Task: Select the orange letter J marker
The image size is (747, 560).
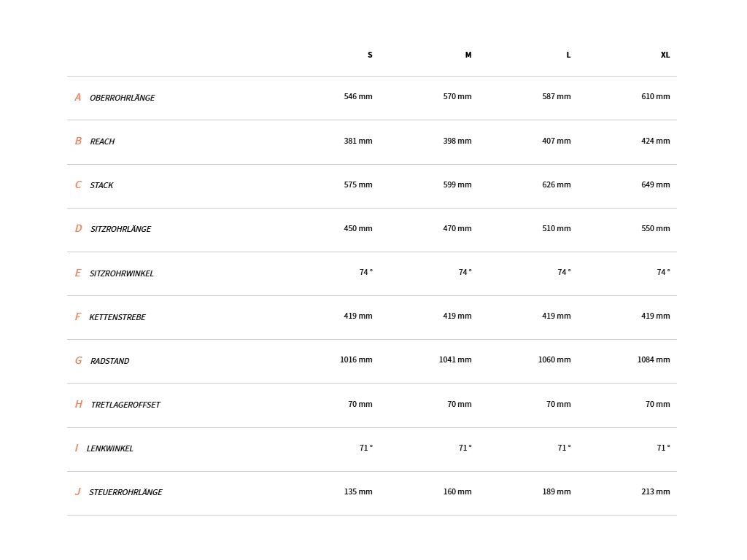Action: point(77,492)
